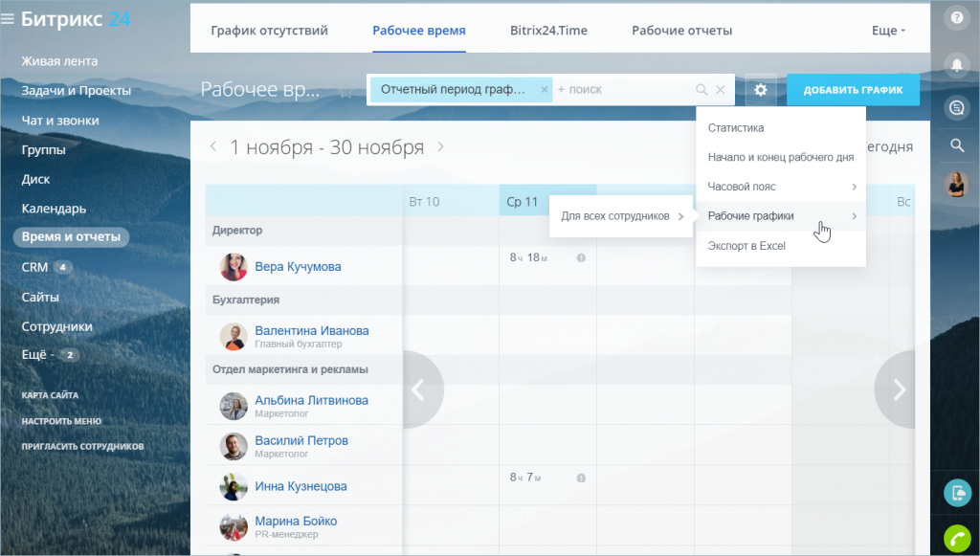
Task: Click the notifications bell icon
Action: click(x=956, y=65)
